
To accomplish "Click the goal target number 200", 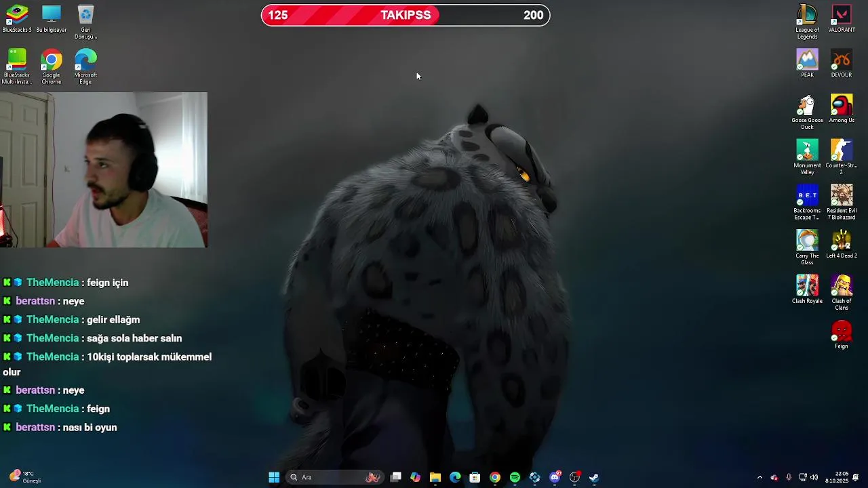I will pyautogui.click(x=534, y=15).
